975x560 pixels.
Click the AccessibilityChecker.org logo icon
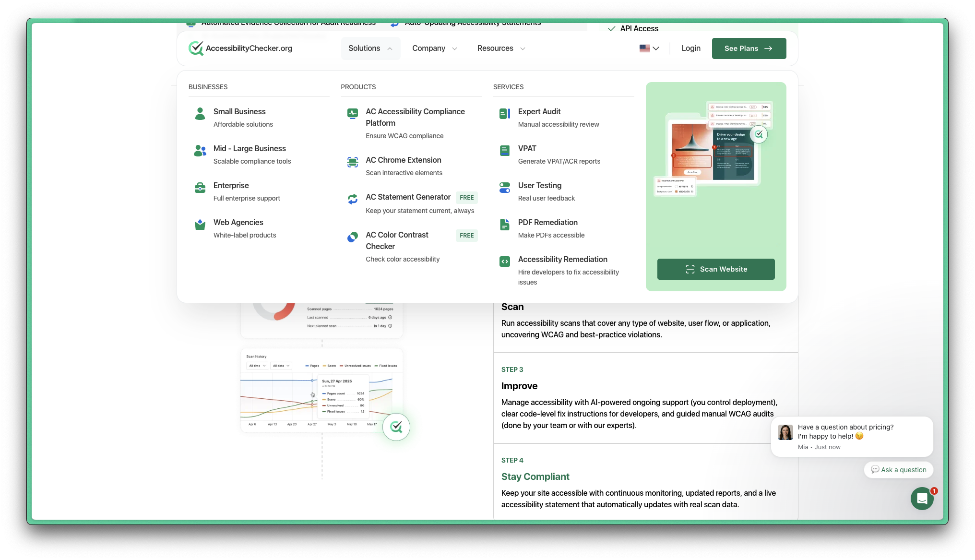(196, 48)
